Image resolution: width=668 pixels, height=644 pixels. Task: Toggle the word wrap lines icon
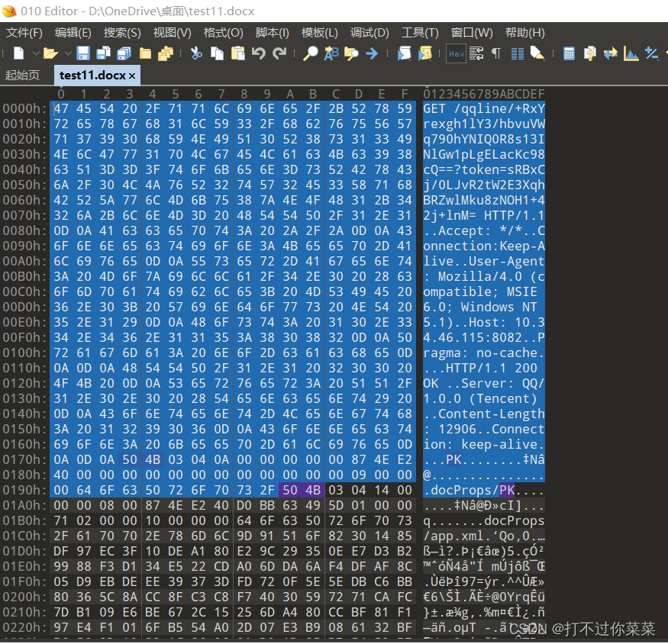coord(476,53)
